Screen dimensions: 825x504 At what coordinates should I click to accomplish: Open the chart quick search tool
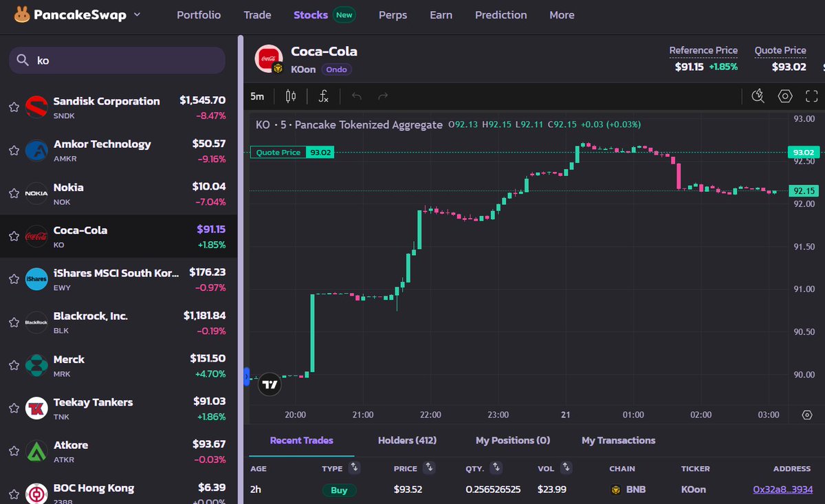click(758, 96)
